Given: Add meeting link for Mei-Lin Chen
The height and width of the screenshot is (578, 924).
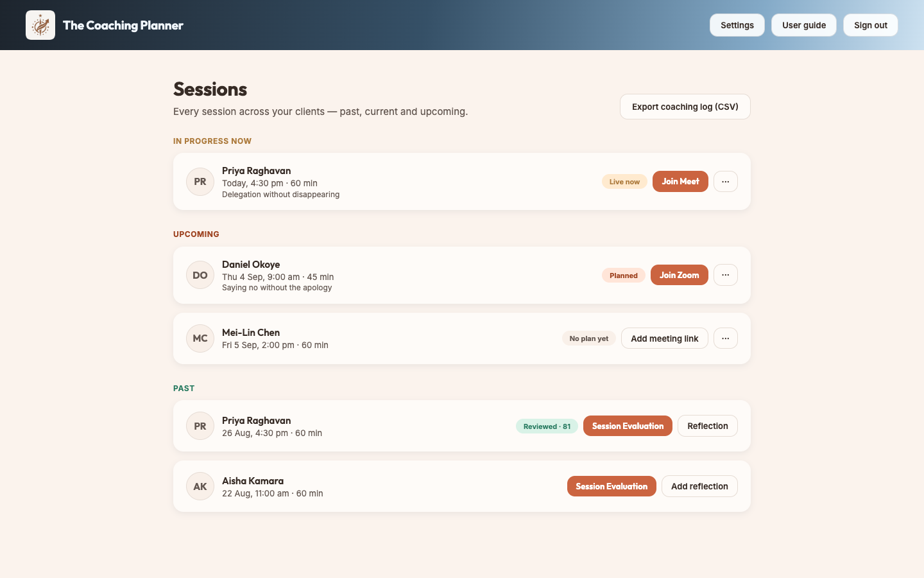Looking at the screenshot, I should click(665, 338).
